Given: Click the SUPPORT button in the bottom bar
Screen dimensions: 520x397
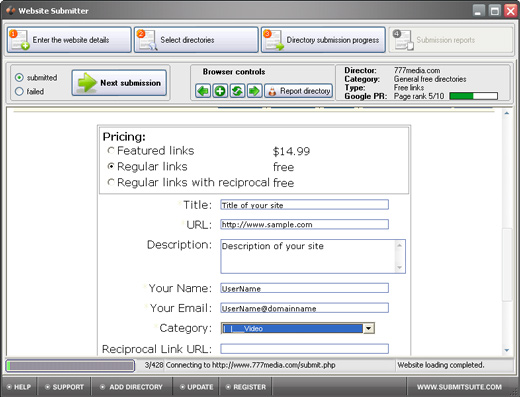Looking at the screenshot, I should tap(64, 387).
